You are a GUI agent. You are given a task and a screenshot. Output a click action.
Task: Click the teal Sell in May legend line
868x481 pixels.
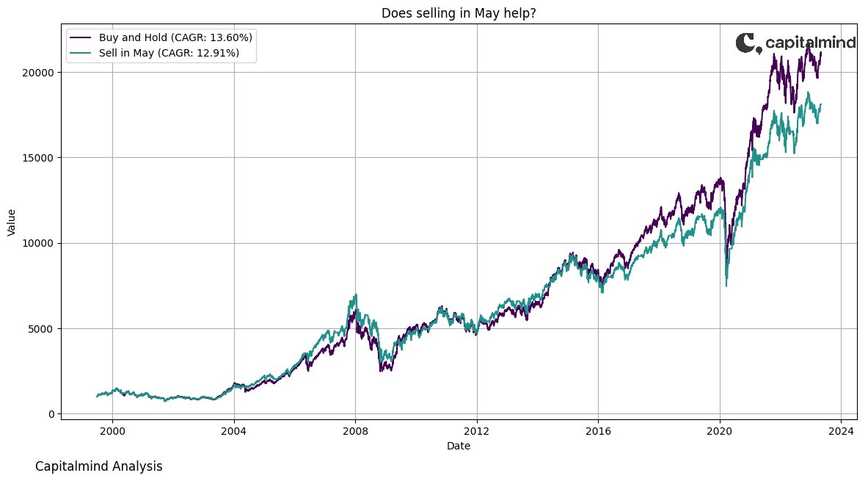tap(80, 53)
